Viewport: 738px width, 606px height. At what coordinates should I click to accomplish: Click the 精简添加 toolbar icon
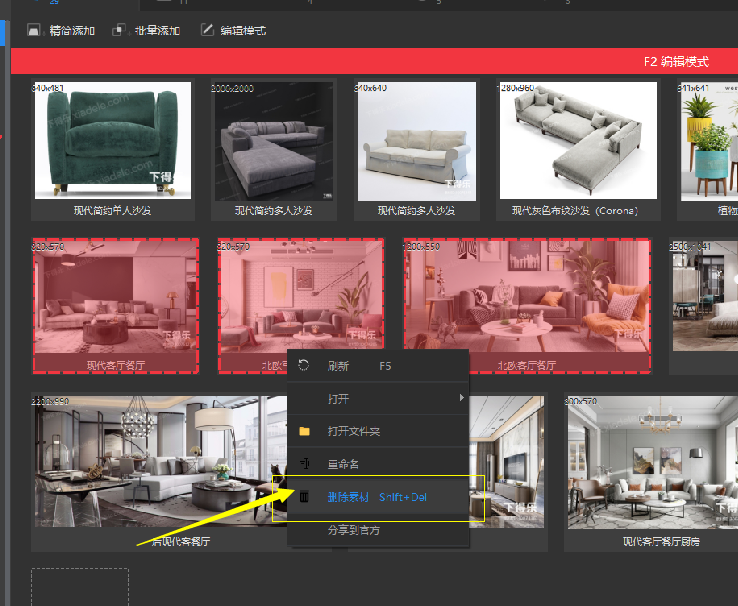click(33, 30)
